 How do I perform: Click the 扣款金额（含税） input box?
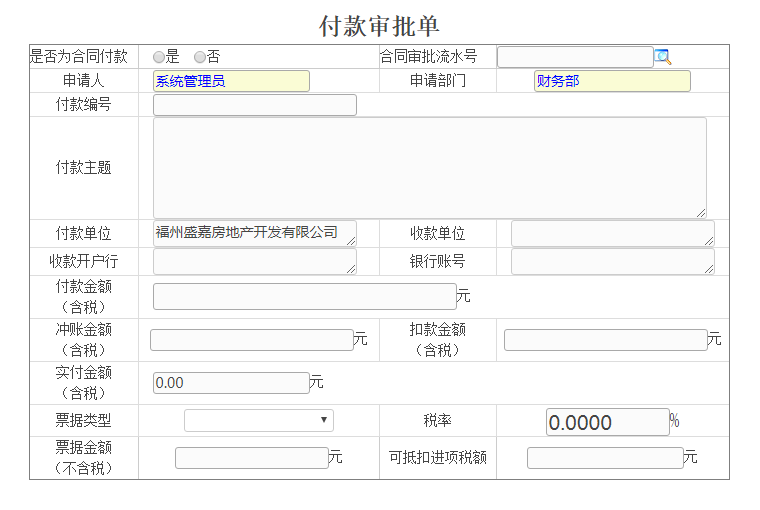(605, 340)
